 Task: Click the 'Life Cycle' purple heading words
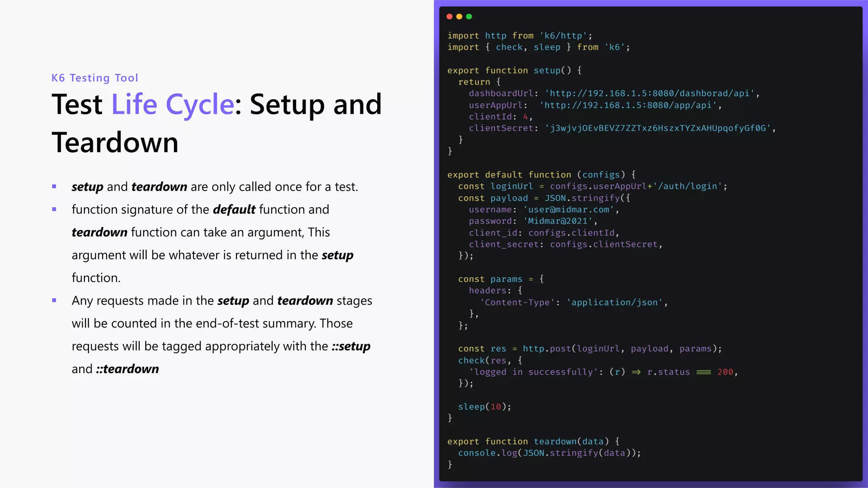click(172, 104)
